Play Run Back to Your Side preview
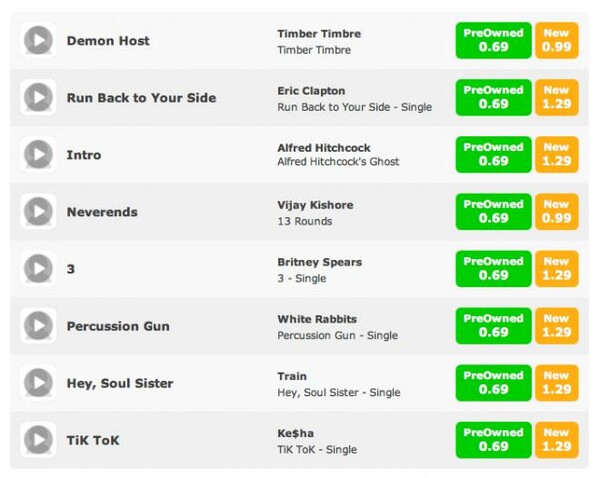The image size is (600, 478). coord(38,97)
